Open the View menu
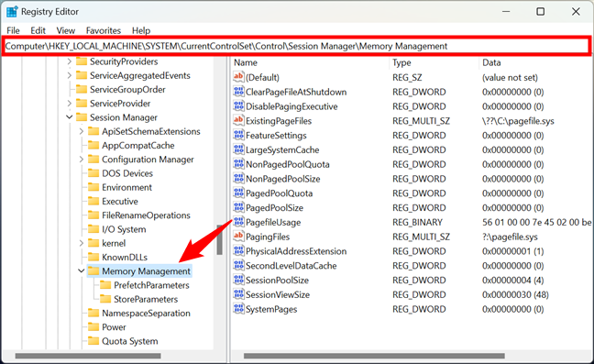This screenshot has width=594, height=364. [x=65, y=30]
